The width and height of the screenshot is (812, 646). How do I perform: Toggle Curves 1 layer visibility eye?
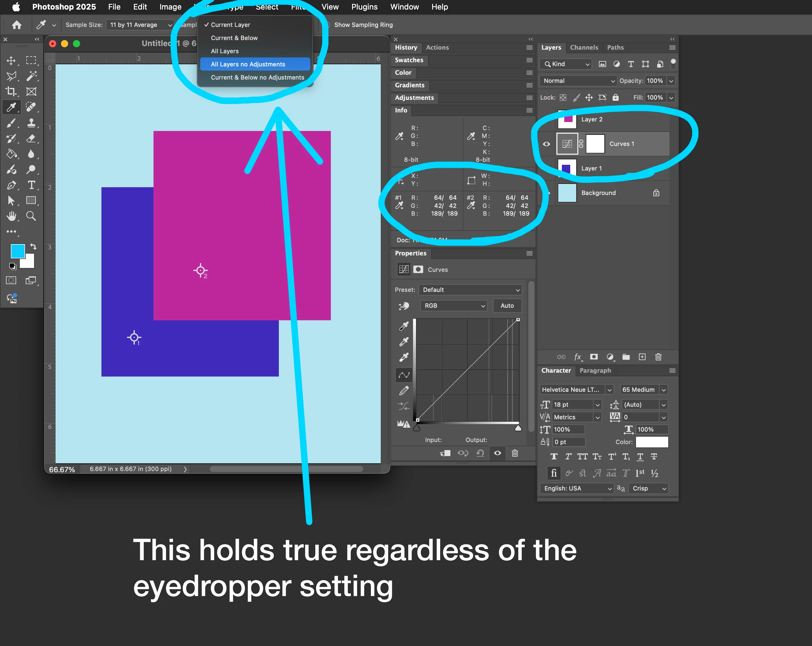tap(546, 144)
